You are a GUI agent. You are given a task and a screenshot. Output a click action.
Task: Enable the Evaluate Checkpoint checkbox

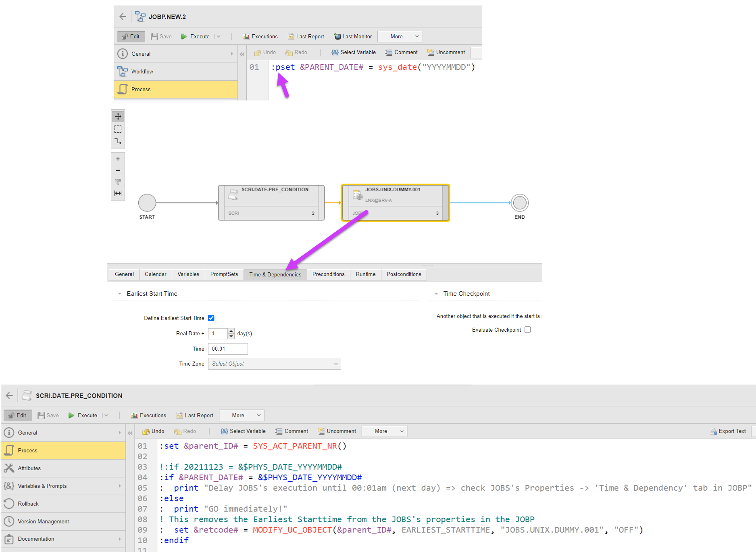click(x=528, y=330)
